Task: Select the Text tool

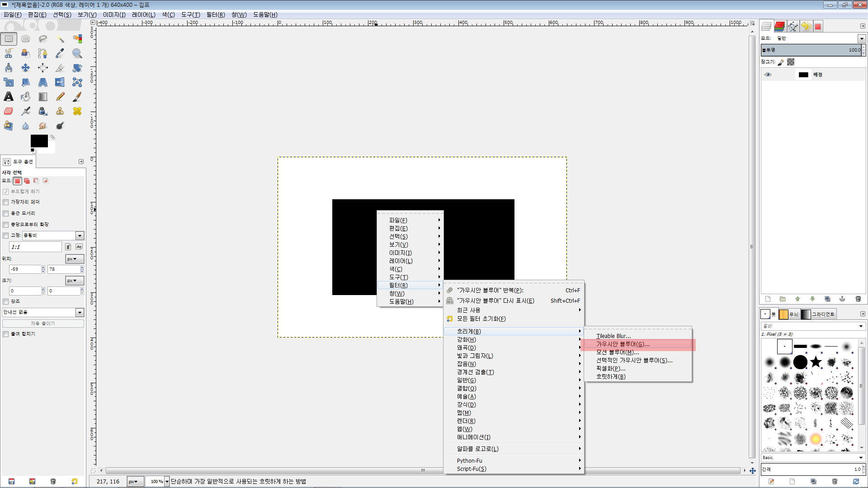Action: pyautogui.click(x=9, y=97)
